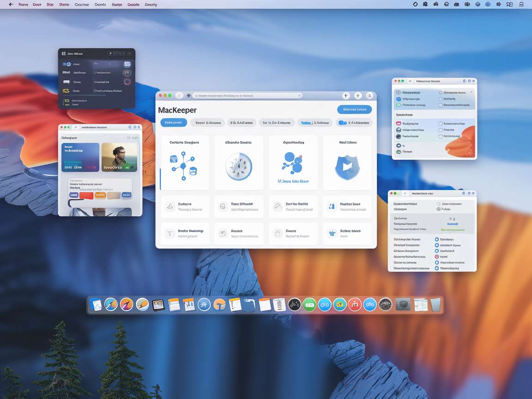Select the middle radio button in top-right window's lower group

tap(441, 130)
